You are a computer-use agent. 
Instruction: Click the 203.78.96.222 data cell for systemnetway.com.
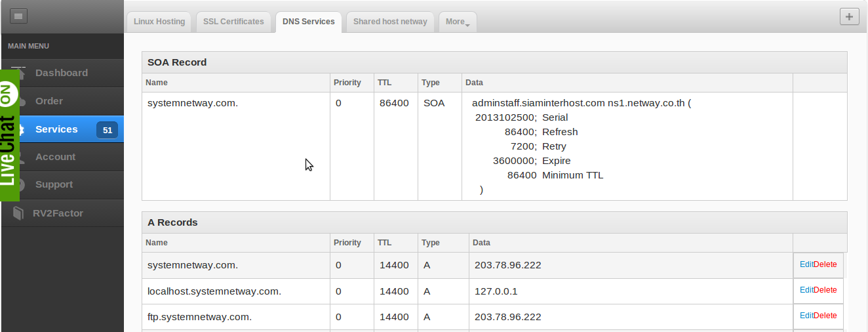(x=508, y=265)
